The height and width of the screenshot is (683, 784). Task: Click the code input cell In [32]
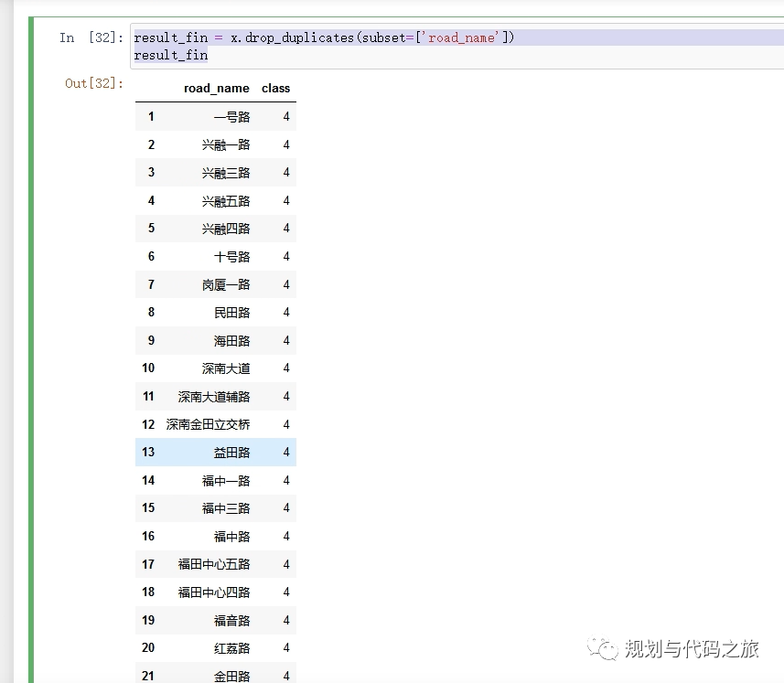pyautogui.click(x=456, y=46)
